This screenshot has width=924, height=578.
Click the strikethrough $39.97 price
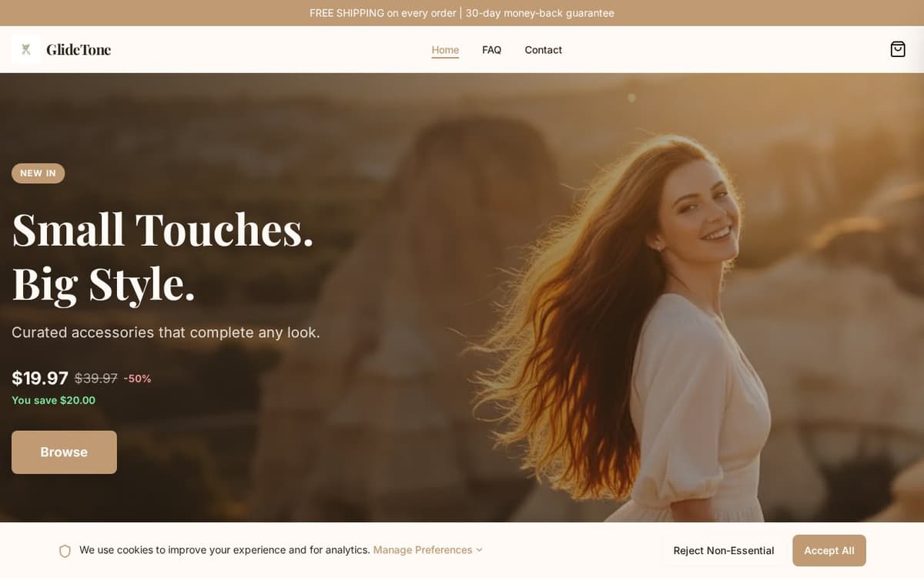click(x=95, y=378)
